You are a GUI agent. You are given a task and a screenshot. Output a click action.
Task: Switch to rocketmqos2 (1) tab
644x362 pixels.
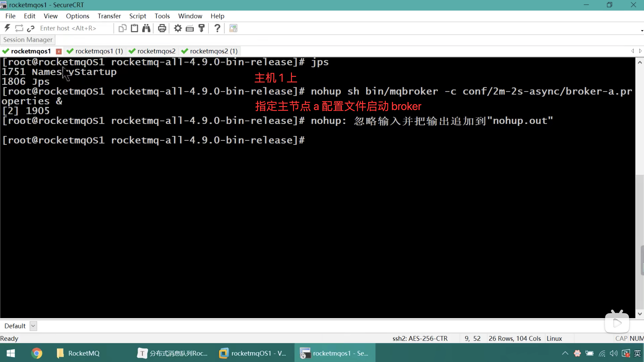213,51
